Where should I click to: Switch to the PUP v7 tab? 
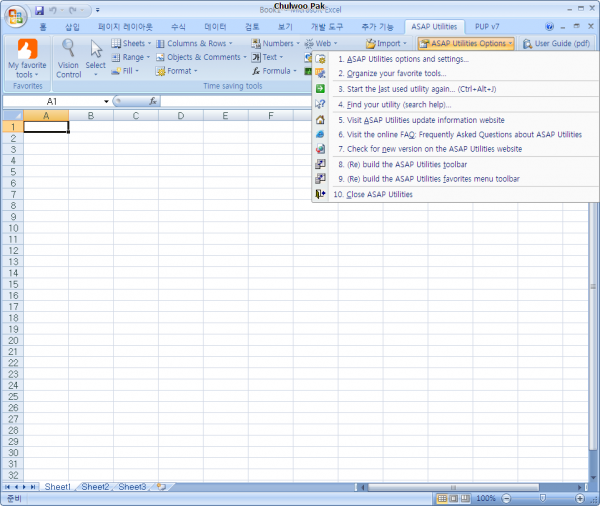tap(487, 26)
